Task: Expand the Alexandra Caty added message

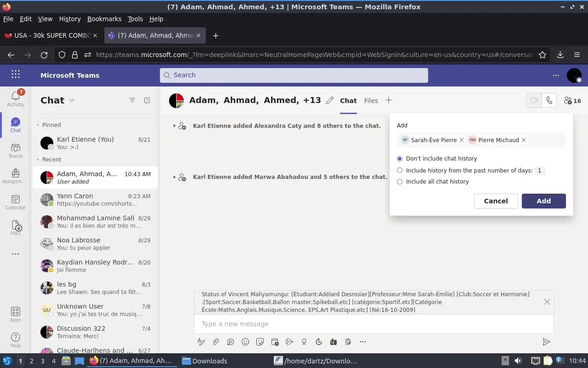Action: [175, 126]
